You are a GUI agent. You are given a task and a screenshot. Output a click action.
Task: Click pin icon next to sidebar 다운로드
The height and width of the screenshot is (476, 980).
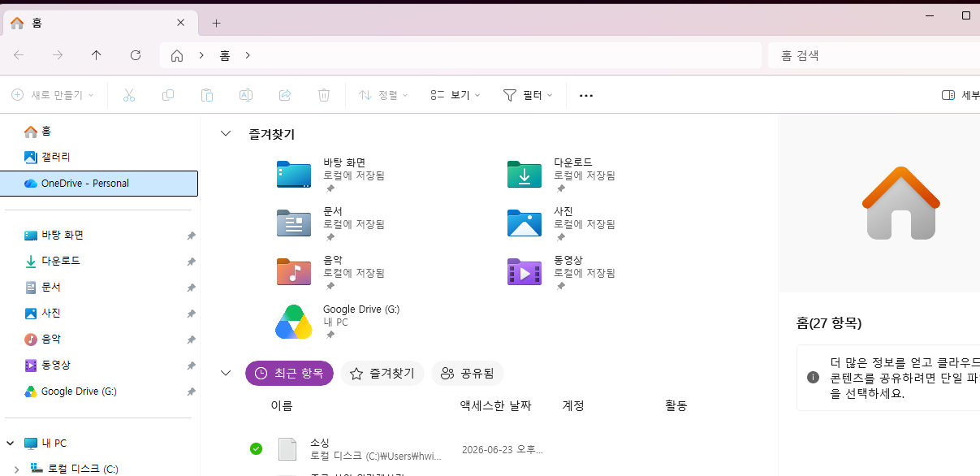191,262
